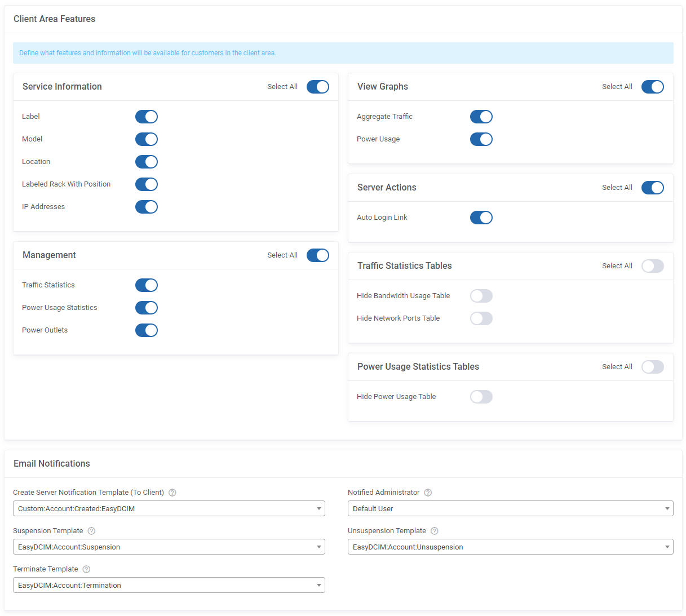Toggle Select All for Server Actions
This screenshot has width=686, height=616.
pos(653,188)
